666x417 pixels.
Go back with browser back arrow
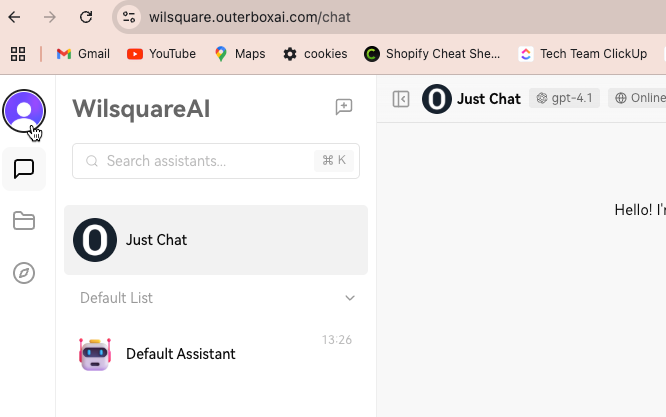(14, 17)
